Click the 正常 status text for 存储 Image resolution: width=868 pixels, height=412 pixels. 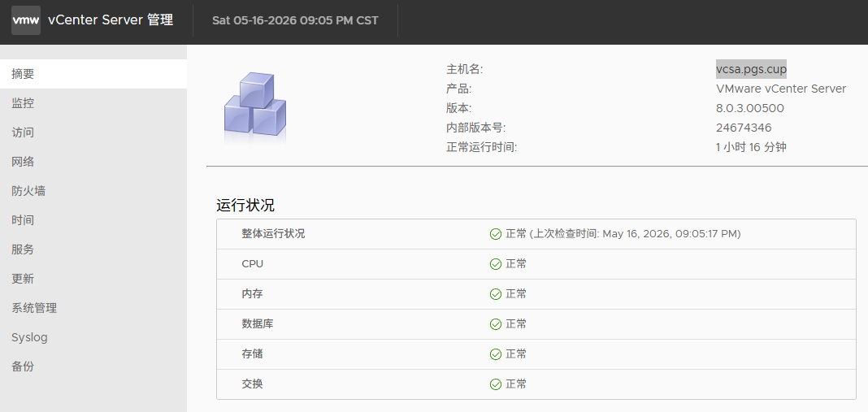click(516, 353)
